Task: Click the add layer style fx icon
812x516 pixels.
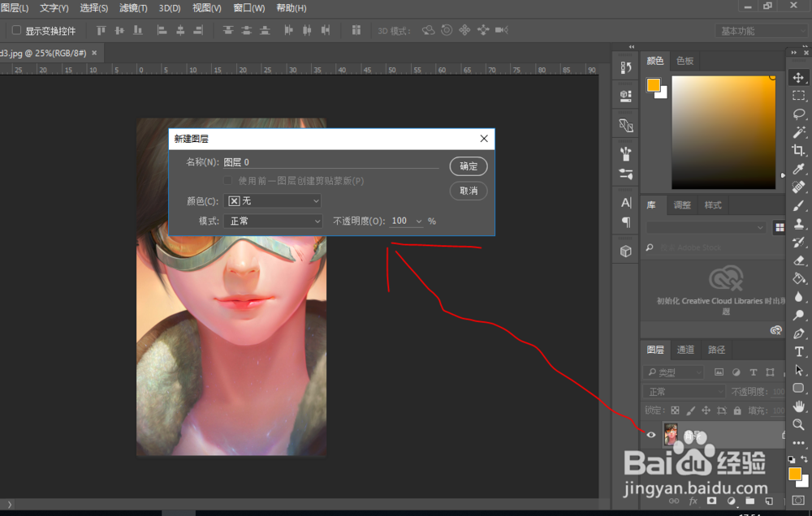Action: point(693,501)
